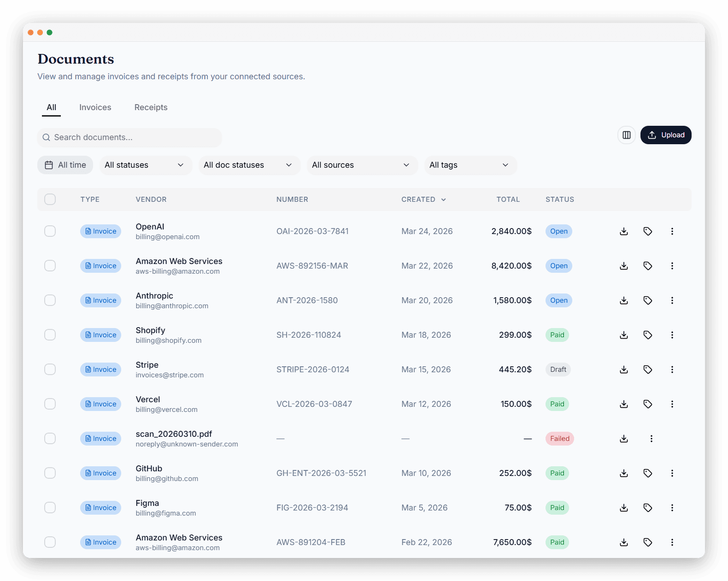Expand the All tags filter
This screenshot has width=728, height=581.
[470, 165]
